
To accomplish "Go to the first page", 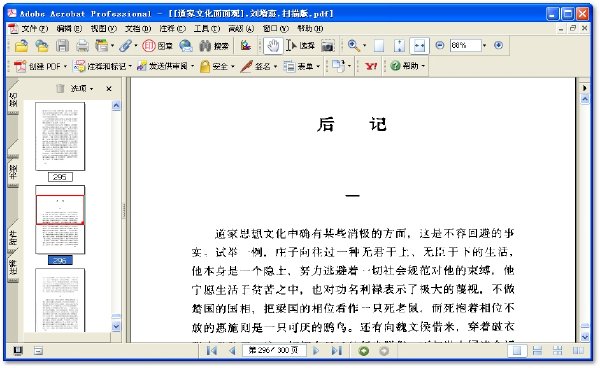I will (x=212, y=350).
